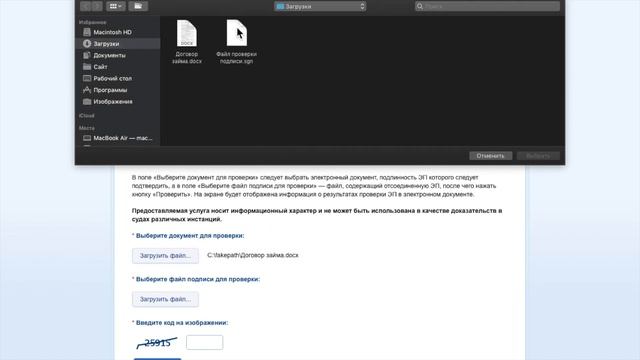Select Macintosh HD in the sidebar

(x=118, y=32)
